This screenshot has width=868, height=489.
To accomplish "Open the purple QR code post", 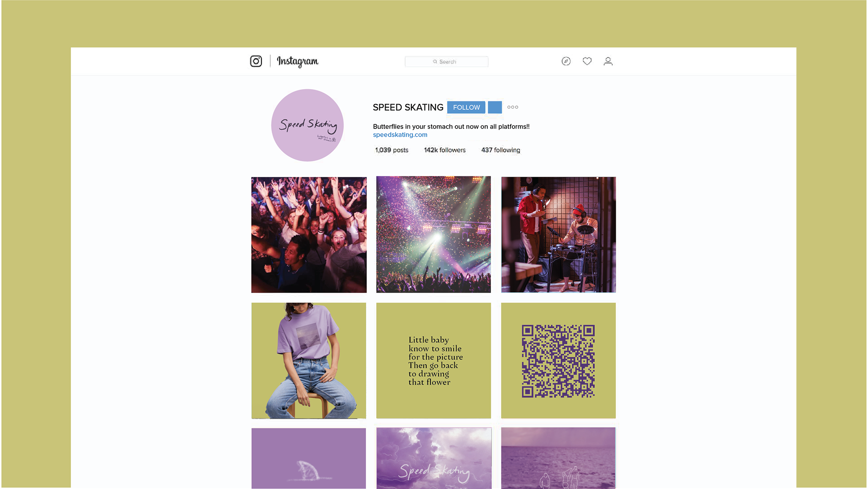I will tap(558, 361).
